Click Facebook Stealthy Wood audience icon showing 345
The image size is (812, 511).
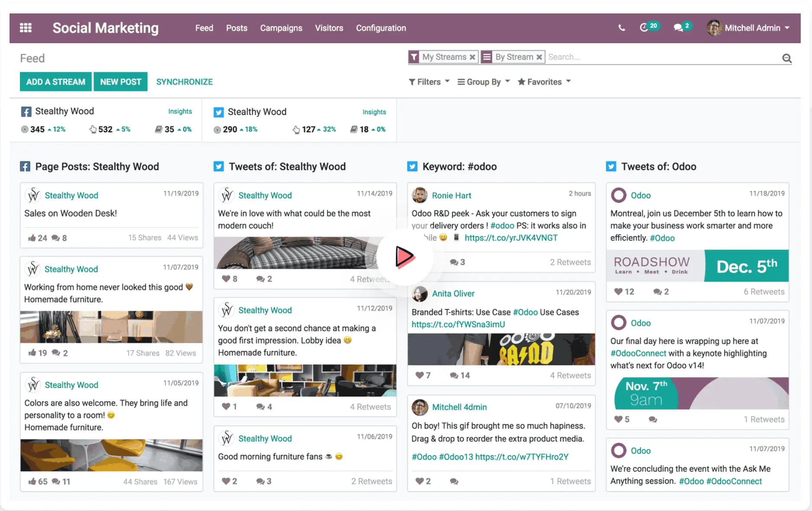coord(25,129)
